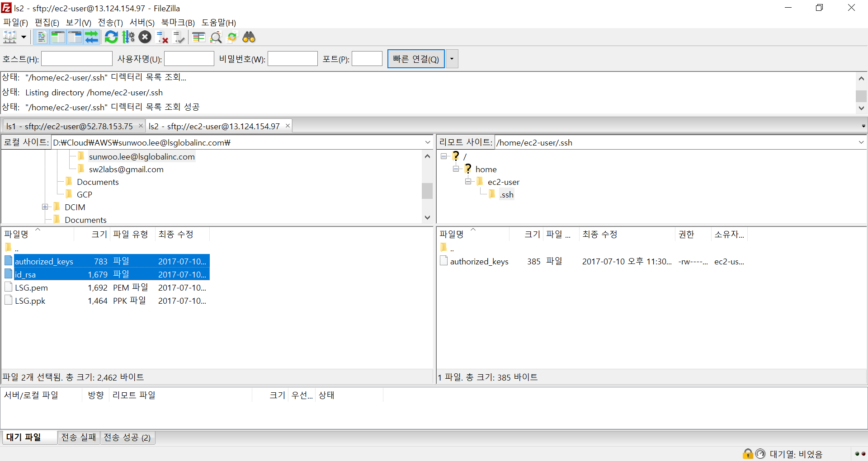The width and height of the screenshot is (868, 461).
Task: Select the GCP folder in local tree
Action: (x=84, y=194)
